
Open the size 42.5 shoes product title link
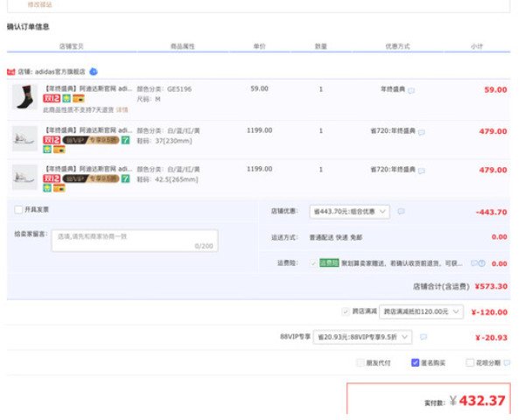coord(88,169)
